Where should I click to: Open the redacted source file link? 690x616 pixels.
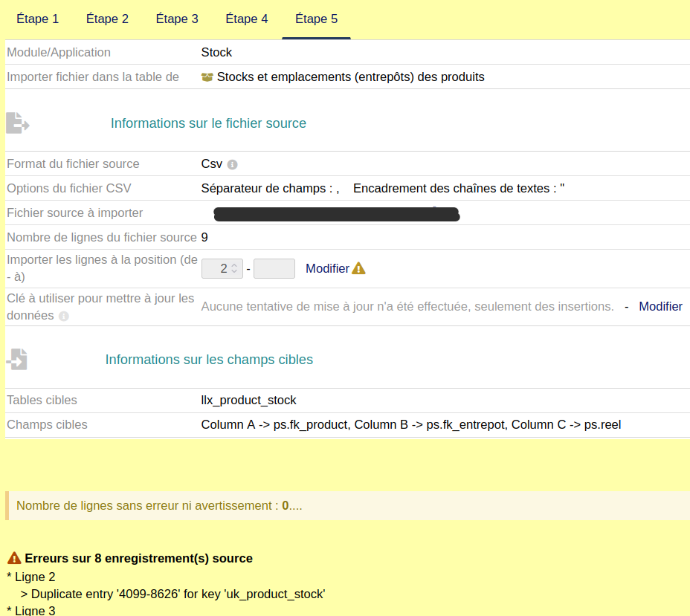click(x=336, y=215)
